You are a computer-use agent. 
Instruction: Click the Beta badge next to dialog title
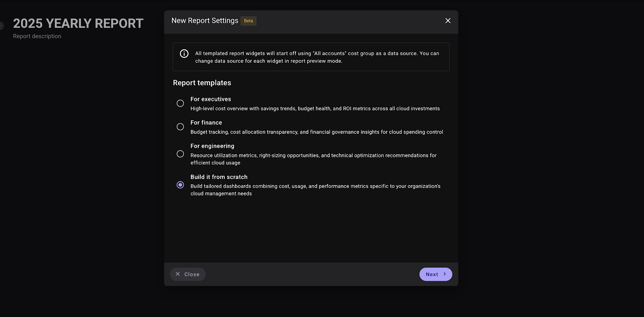coord(248,21)
